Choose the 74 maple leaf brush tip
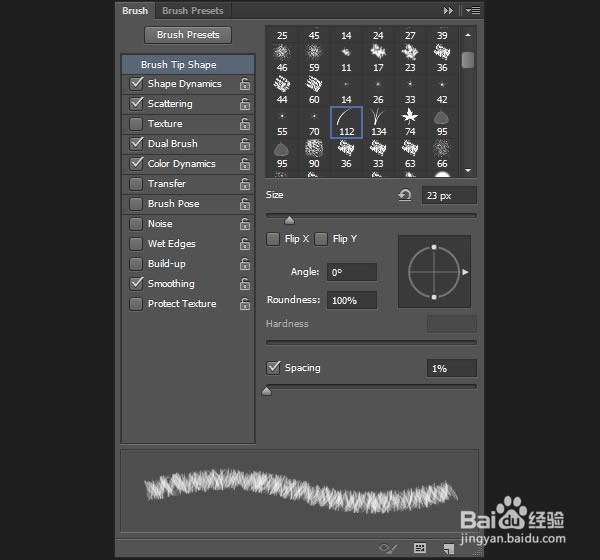Image resolution: width=600 pixels, height=560 pixels. (x=410, y=122)
